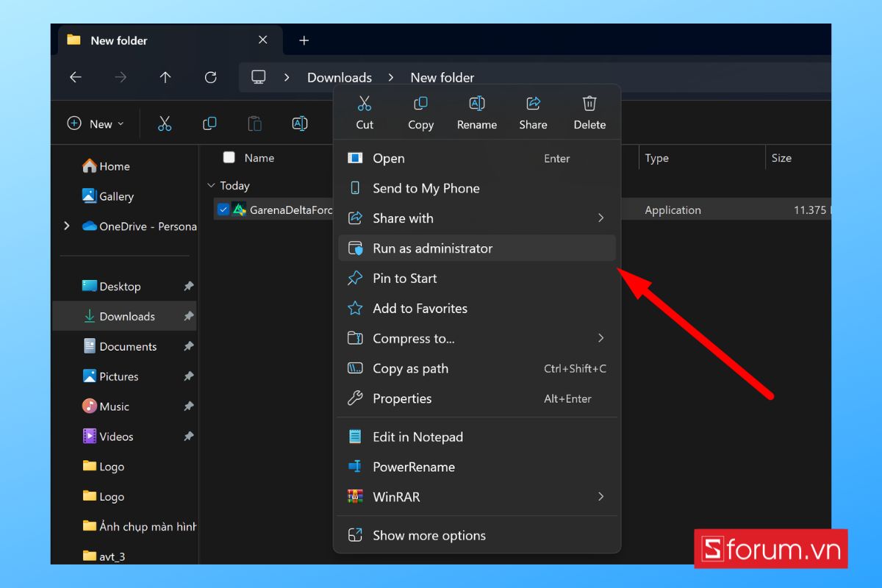Open the New dropdown button
The width and height of the screenshot is (882, 588).
point(96,123)
